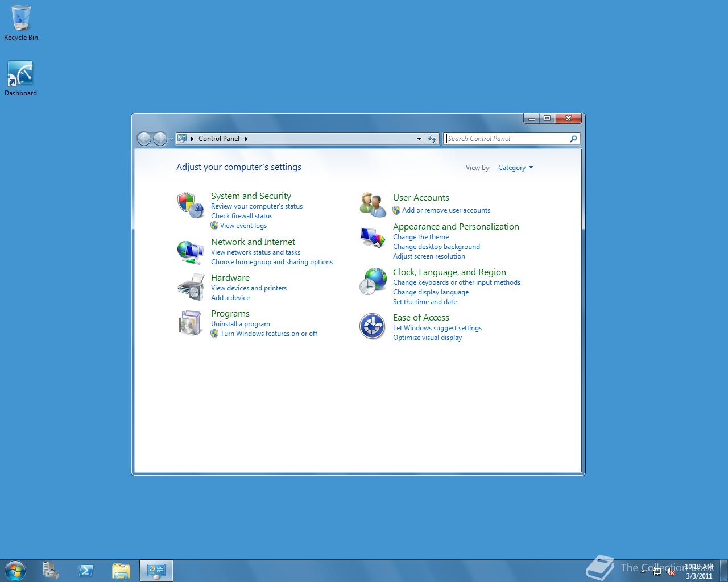Open System and Security heading link
Screen dimensions: 728x582
[251, 196]
